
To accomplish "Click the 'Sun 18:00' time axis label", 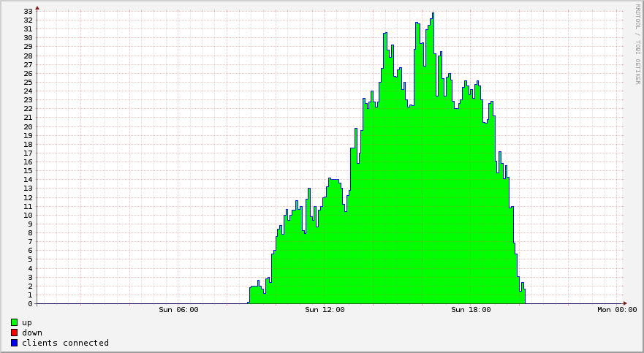I will pyautogui.click(x=471, y=309).
